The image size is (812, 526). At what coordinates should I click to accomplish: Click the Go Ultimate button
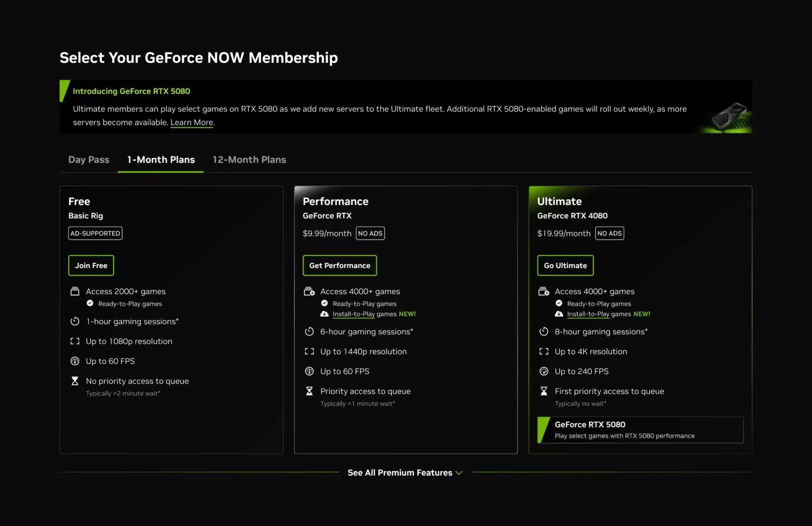[x=565, y=266]
